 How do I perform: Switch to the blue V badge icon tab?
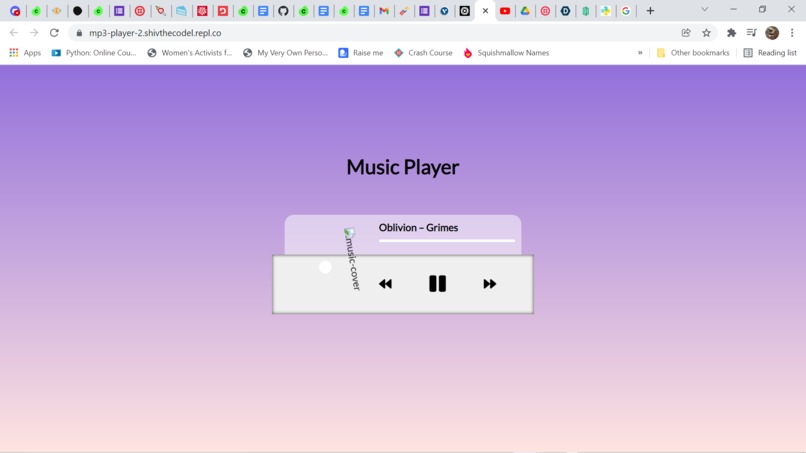coord(445,11)
